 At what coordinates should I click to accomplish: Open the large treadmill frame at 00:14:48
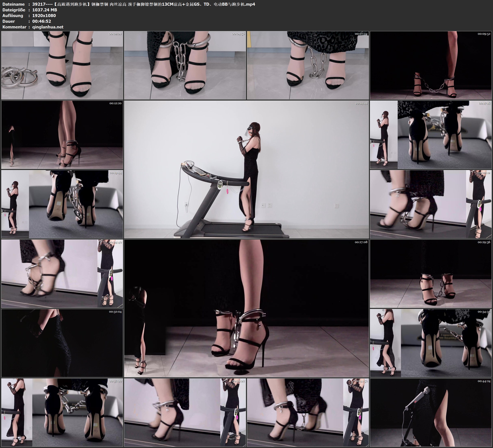pos(246,169)
